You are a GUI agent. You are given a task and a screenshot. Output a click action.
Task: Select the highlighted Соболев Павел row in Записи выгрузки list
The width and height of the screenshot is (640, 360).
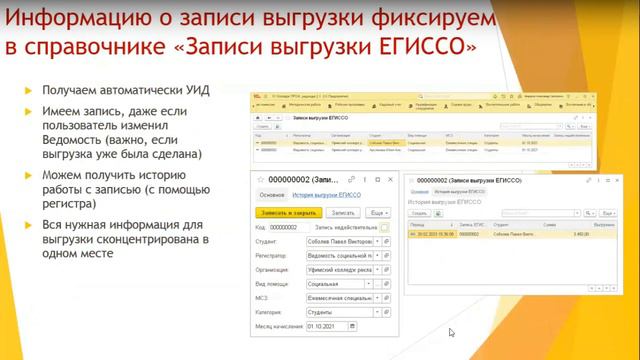tap(423, 143)
